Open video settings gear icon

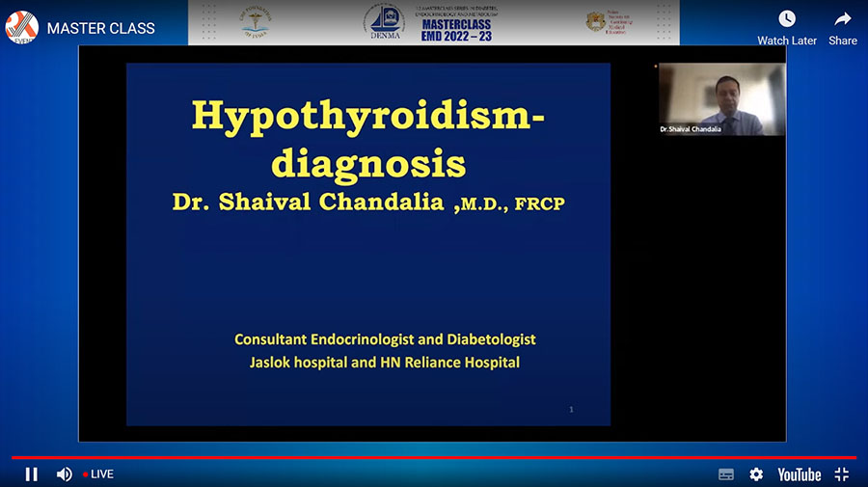[x=756, y=474]
